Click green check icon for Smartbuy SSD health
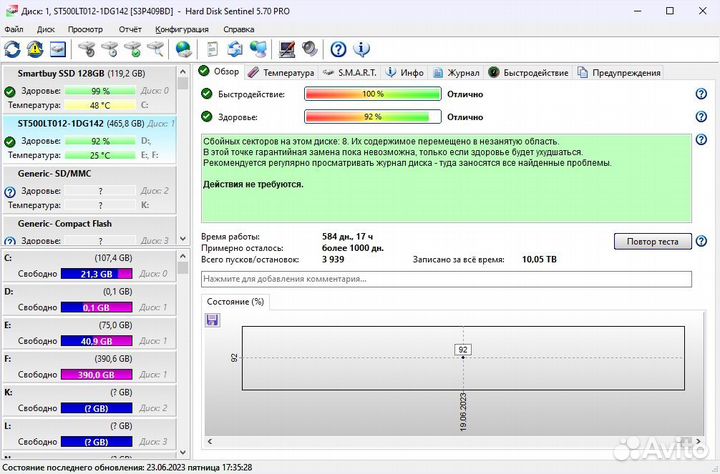Viewport: 720px width, 474px height. [10, 91]
